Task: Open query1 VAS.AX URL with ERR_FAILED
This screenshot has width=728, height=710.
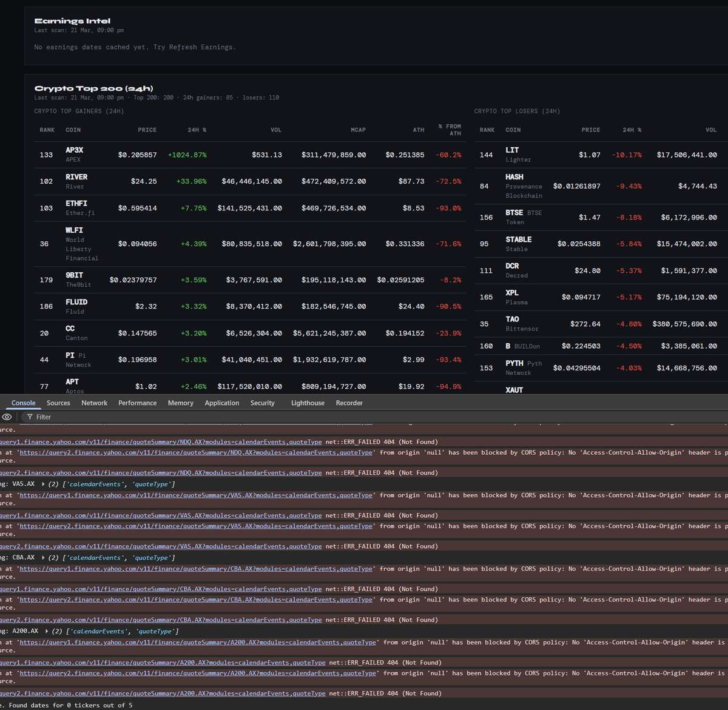Action: click(x=161, y=516)
